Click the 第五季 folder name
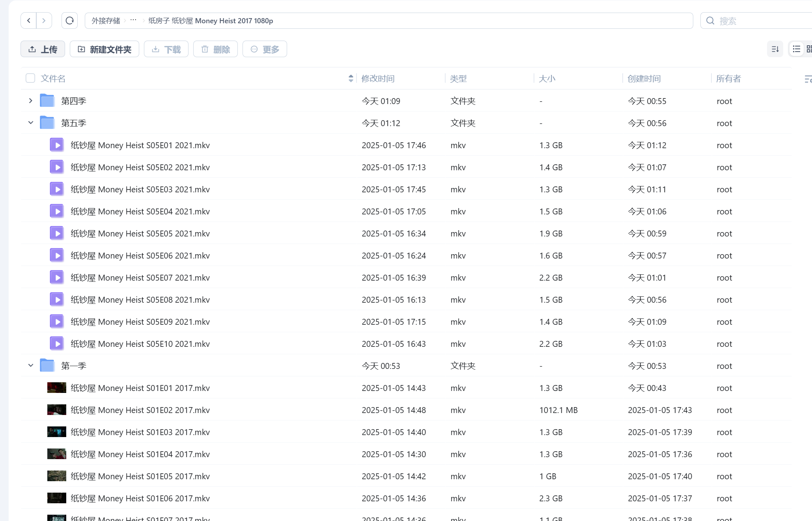 coord(74,123)
